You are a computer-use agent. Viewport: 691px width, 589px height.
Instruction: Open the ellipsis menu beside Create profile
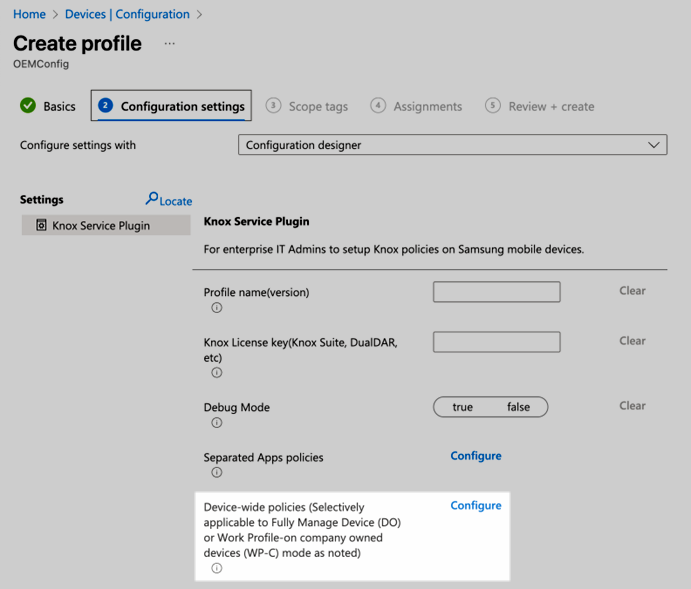pyautogui.click(x=170, y=44)
